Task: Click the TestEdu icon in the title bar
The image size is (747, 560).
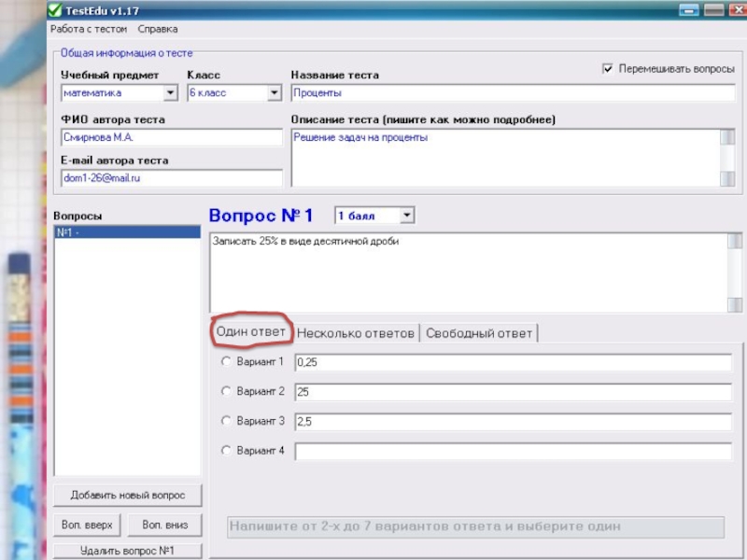Action: coord(55,10)
